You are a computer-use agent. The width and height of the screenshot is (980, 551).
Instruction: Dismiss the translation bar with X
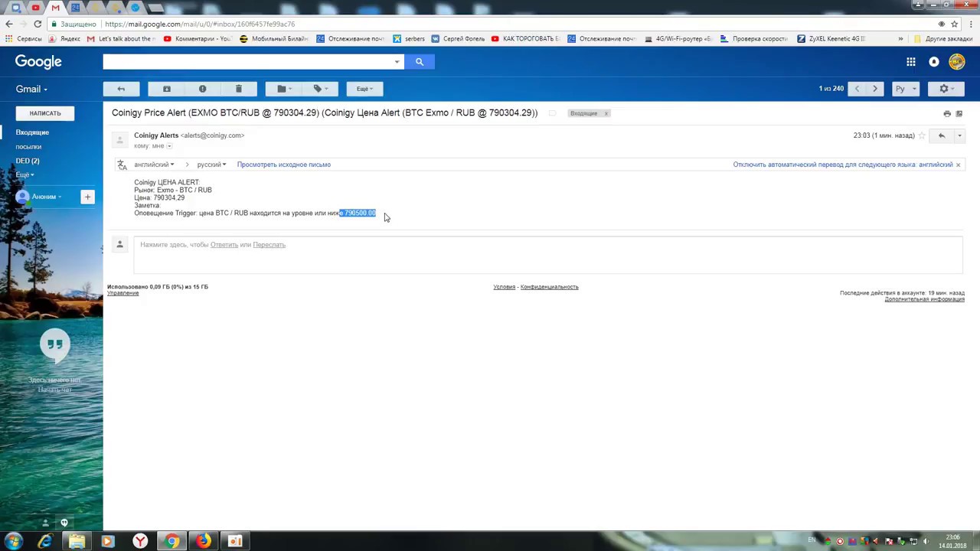(x=958, y=165)
